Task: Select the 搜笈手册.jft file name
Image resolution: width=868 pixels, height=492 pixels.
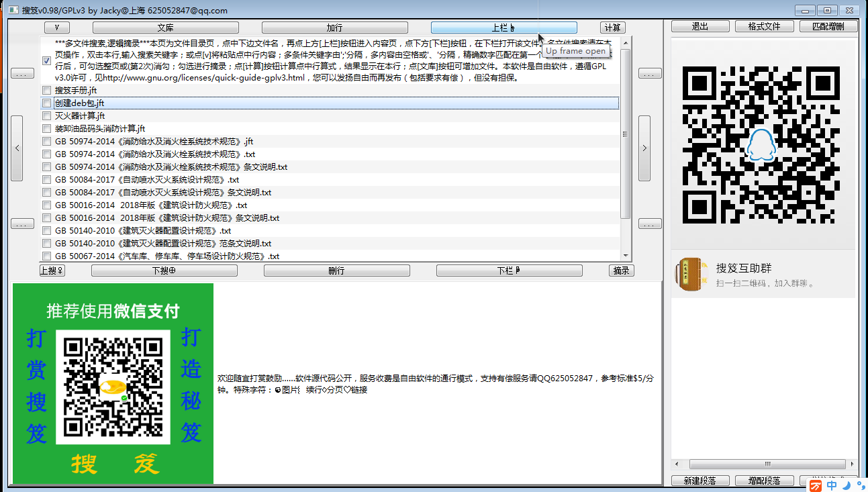Action: [x=76, y=90]
